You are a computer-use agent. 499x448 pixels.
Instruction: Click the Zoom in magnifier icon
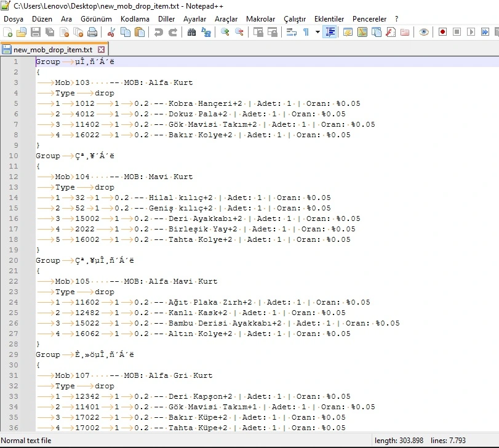225,32
